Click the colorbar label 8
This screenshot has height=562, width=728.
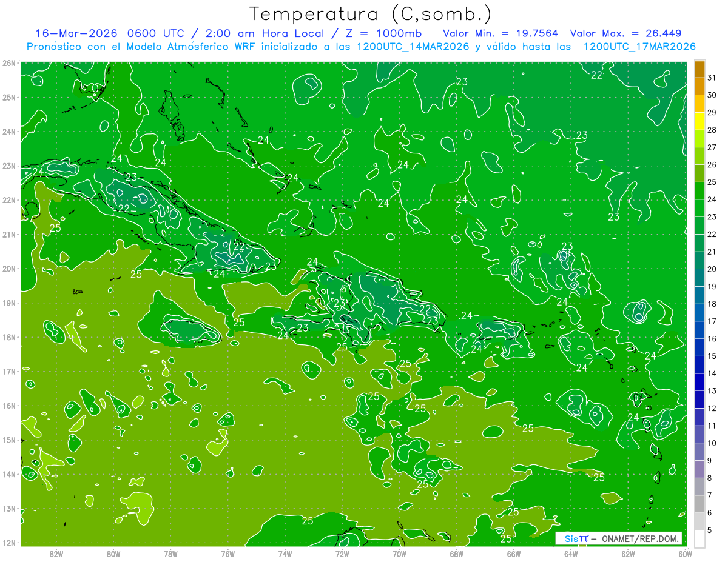tap(710, 478)
